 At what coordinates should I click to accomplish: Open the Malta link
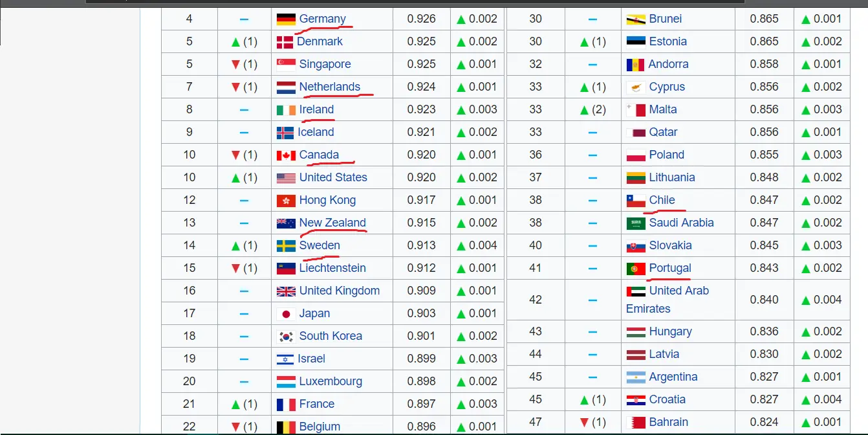pyautogui.click(x=663, y=109)
